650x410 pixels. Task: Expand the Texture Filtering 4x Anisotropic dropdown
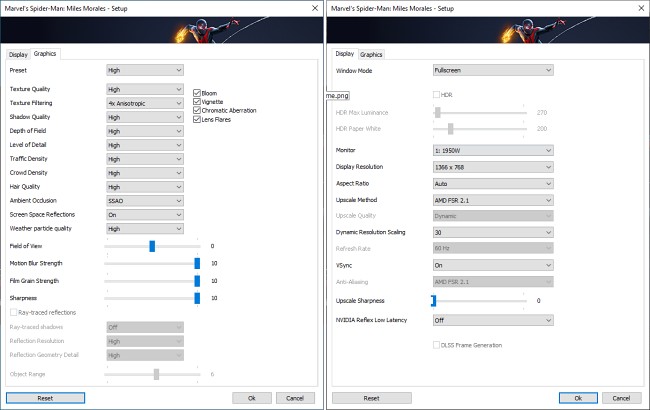click(x=145, y=103)
